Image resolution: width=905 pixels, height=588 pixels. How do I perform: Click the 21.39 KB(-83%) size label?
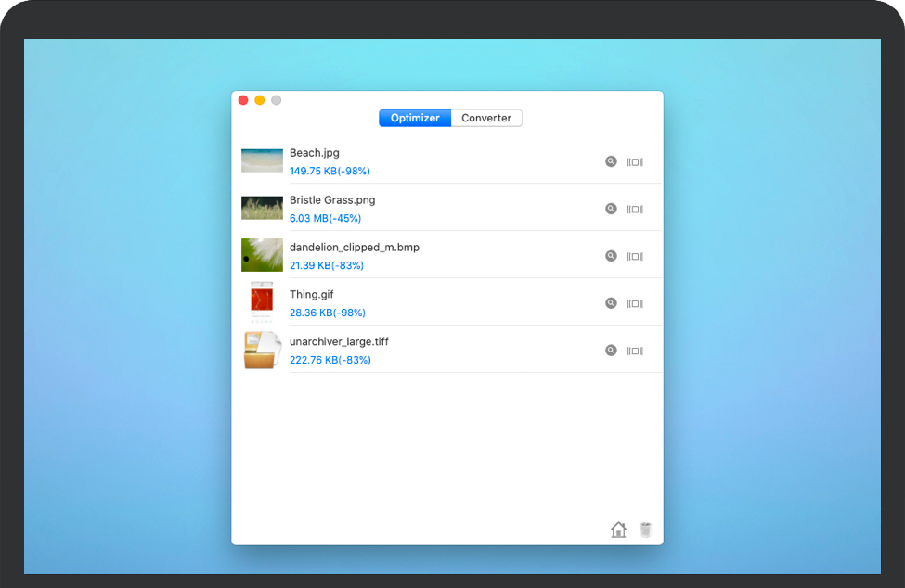(x=327, y=265)
